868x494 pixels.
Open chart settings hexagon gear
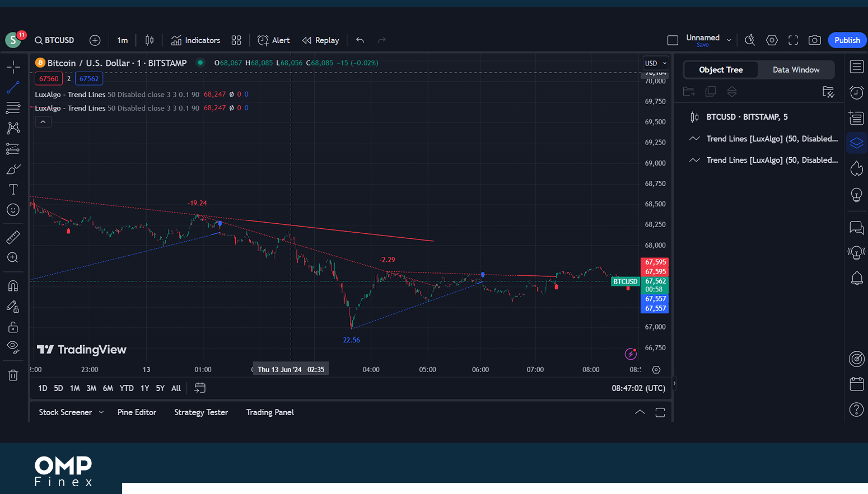coord(772,40)
